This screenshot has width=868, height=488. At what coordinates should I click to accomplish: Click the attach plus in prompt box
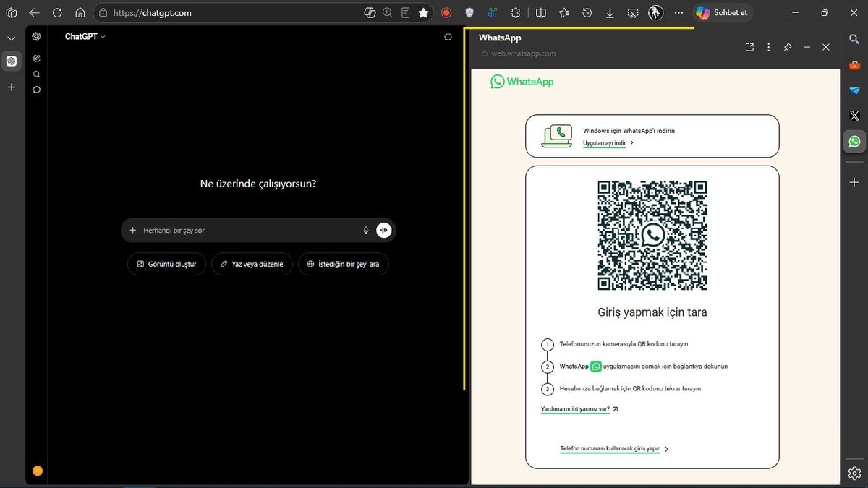(x=133, y=230)
